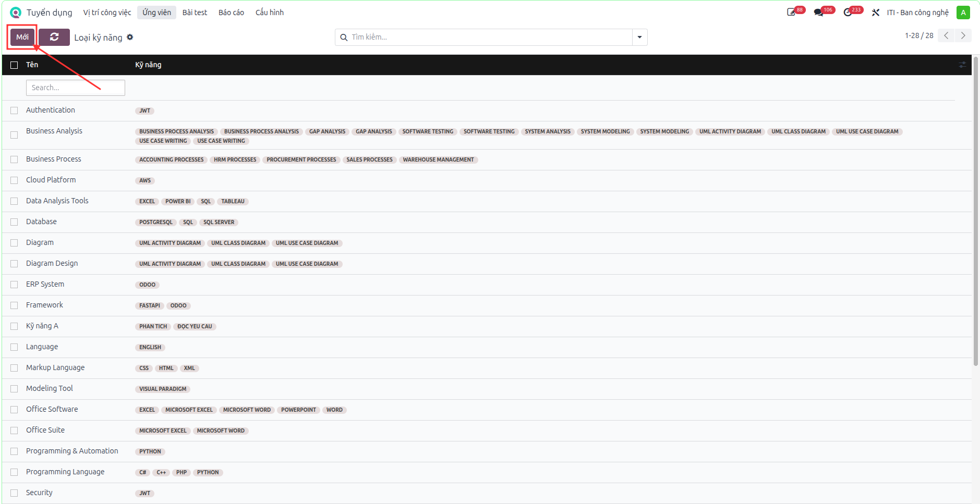980x504 pixels.
Task: Check the Business Process row checkbox
Action: (x=14, y=159)
